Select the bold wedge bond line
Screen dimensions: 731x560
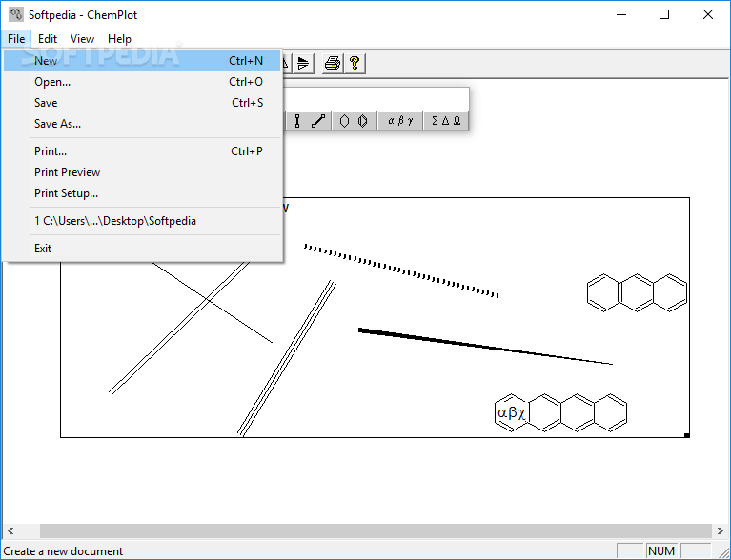pyautogui.click(x=485, y=346)
